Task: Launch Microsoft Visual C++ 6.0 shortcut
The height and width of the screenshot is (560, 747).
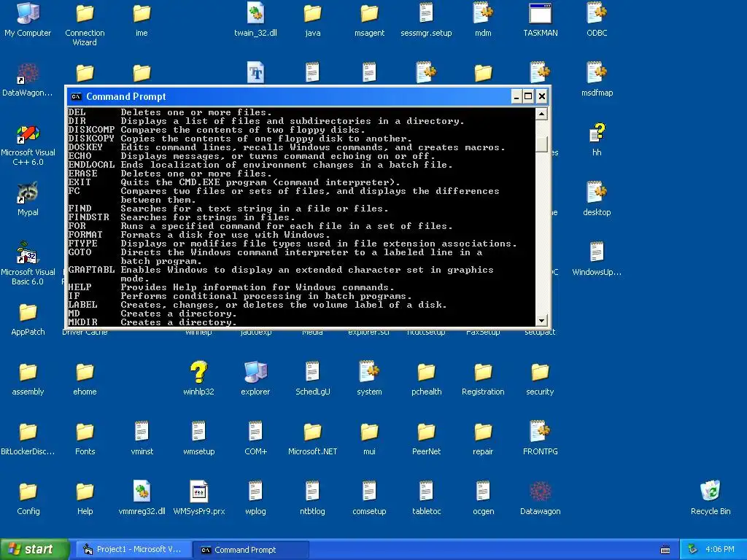Action: click(x=28, y=133)
